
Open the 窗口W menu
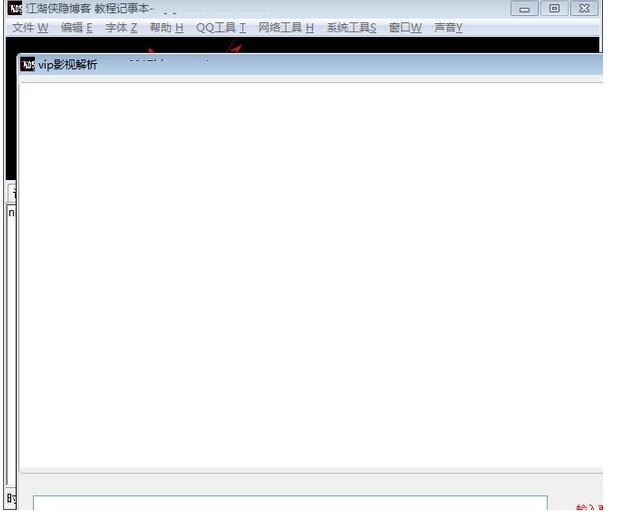coord(405,27)
